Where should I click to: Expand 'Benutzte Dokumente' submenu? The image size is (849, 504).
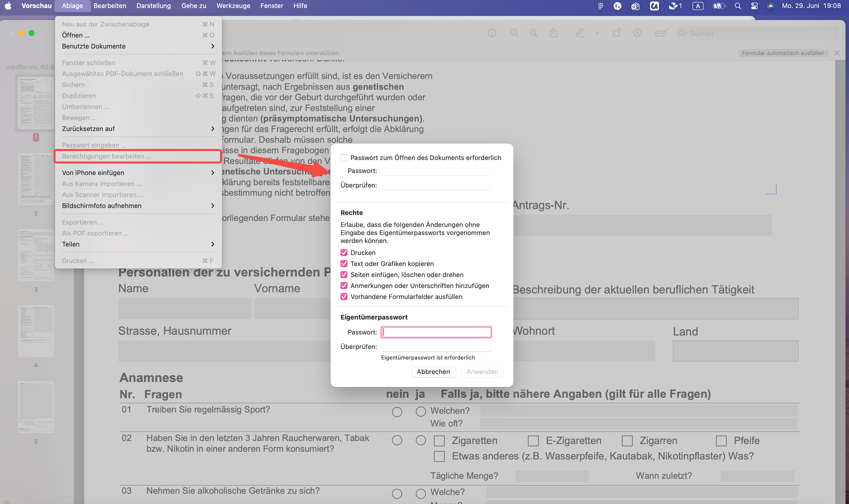[x=138, y=46]
